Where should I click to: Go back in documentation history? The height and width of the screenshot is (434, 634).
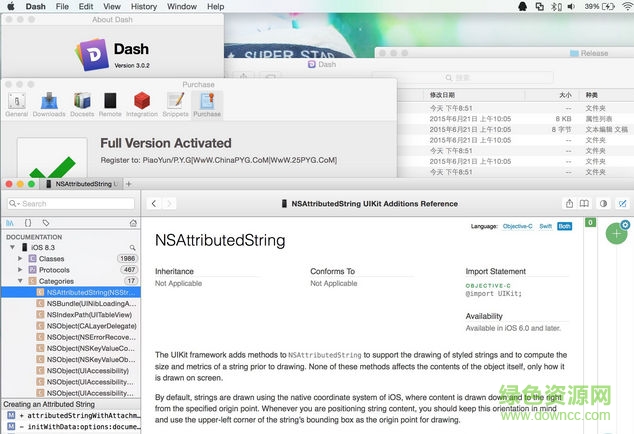click(154, 203)
